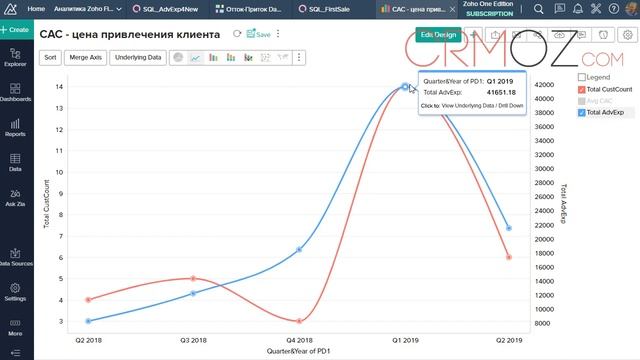Open more chart types menu

pos(299,58)
